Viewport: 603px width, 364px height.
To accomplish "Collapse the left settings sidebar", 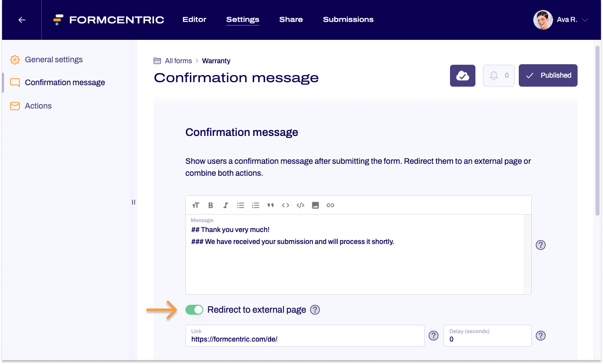I will click(x=133, y=202).
